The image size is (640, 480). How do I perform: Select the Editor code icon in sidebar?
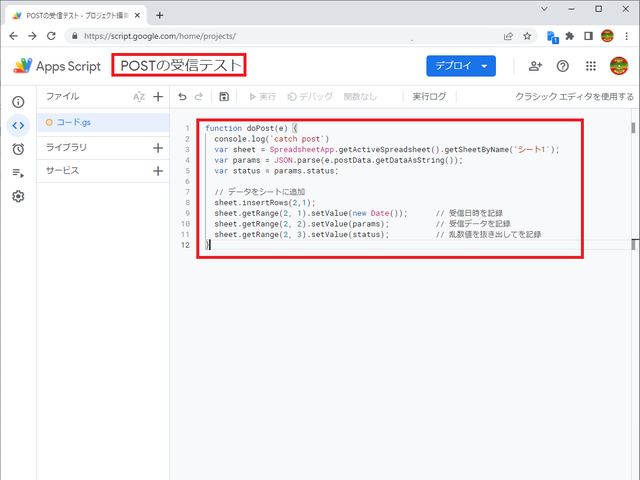18,125
